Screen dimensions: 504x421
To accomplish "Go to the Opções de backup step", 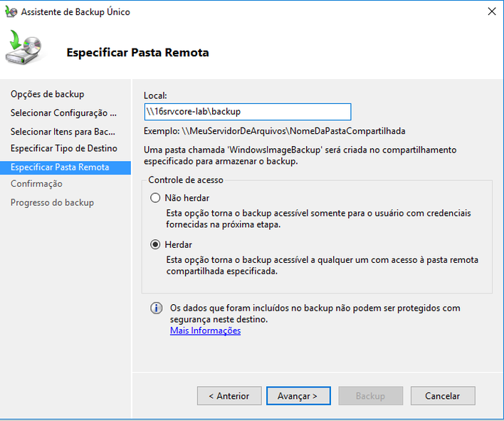I will (48, 94).
